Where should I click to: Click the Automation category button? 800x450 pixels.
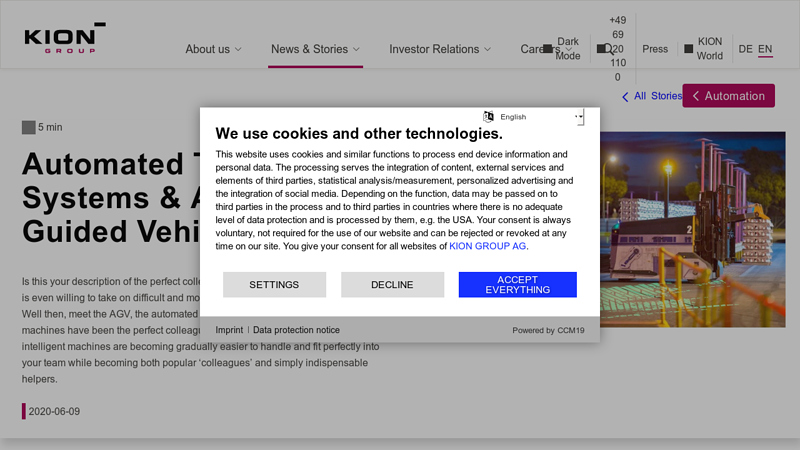pos(729,96)
